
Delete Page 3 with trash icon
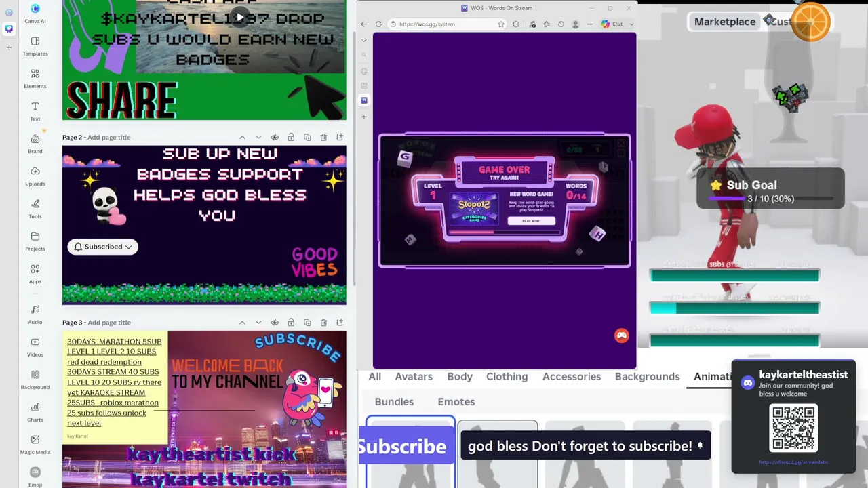pos(323,322)
